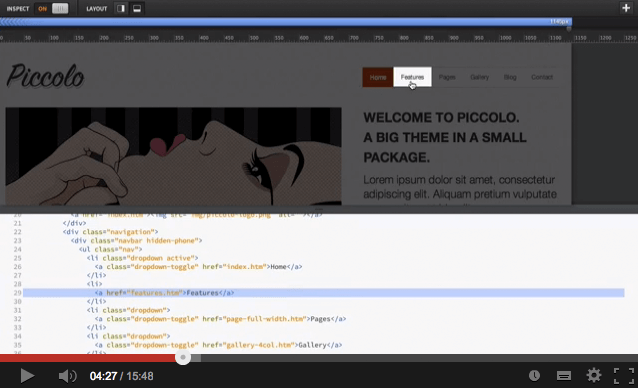Image resolution: width=638 pixels, height=388 pixels.
Task: Select the side-by-side layout icon
Action: tap(121, 9)
